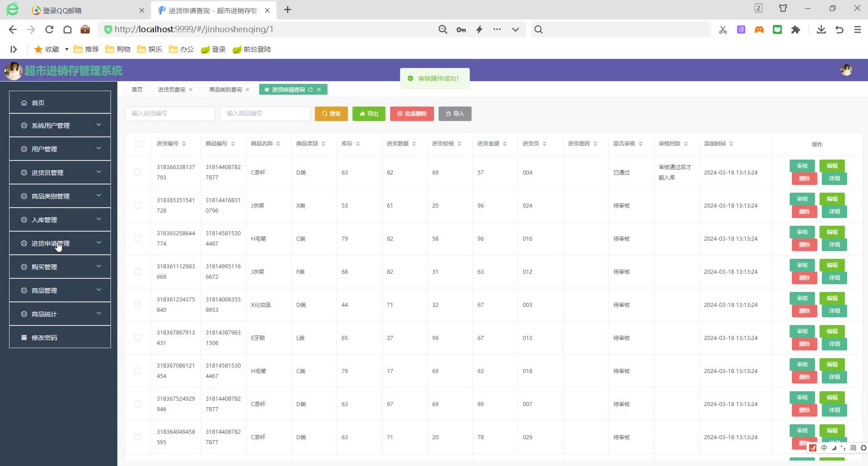Click the translate extension icon
This screenshot has height=466, width=868.
(x=741, y=29)
